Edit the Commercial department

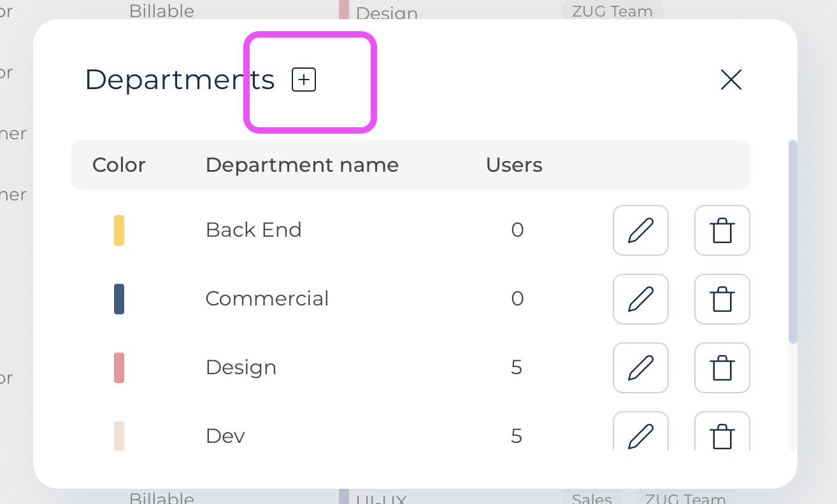(640, 299)
